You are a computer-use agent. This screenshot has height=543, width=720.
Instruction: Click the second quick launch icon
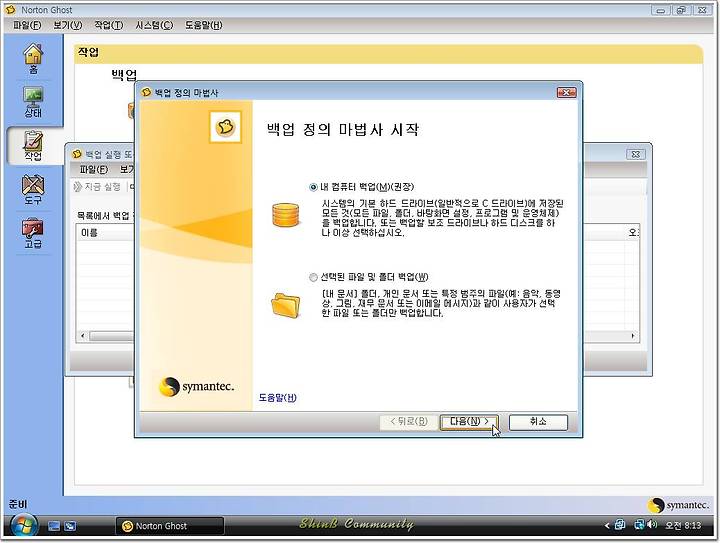click(x=70, y=526)
